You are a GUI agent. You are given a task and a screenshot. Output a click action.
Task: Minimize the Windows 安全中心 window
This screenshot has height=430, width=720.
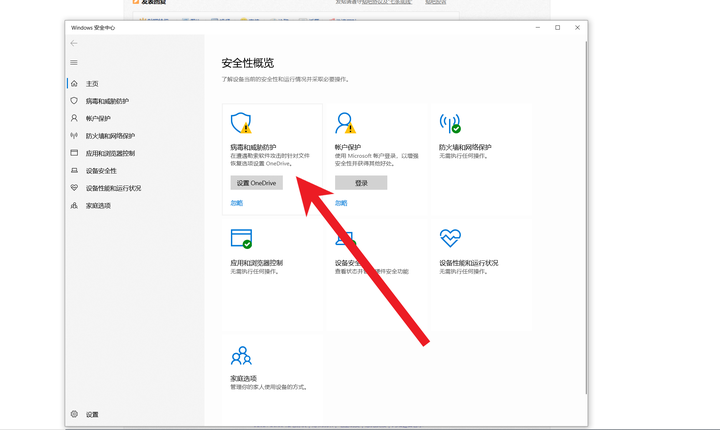tap(538, 28)
